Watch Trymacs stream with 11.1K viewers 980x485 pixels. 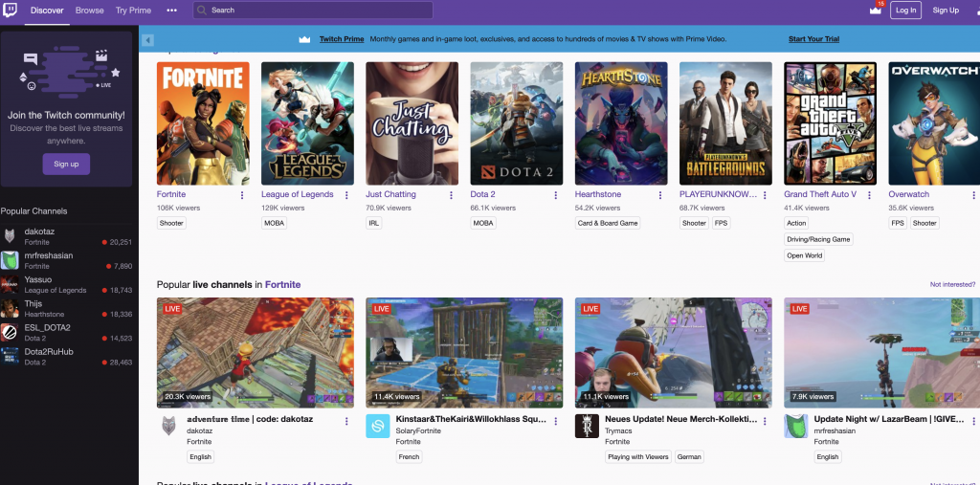tap(673, 352)
